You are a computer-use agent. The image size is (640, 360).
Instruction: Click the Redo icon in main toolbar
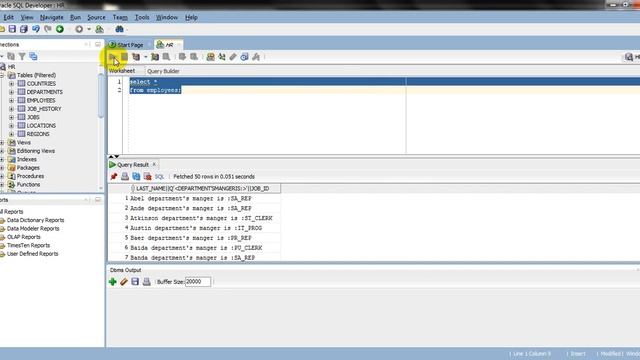click(48, 29)
